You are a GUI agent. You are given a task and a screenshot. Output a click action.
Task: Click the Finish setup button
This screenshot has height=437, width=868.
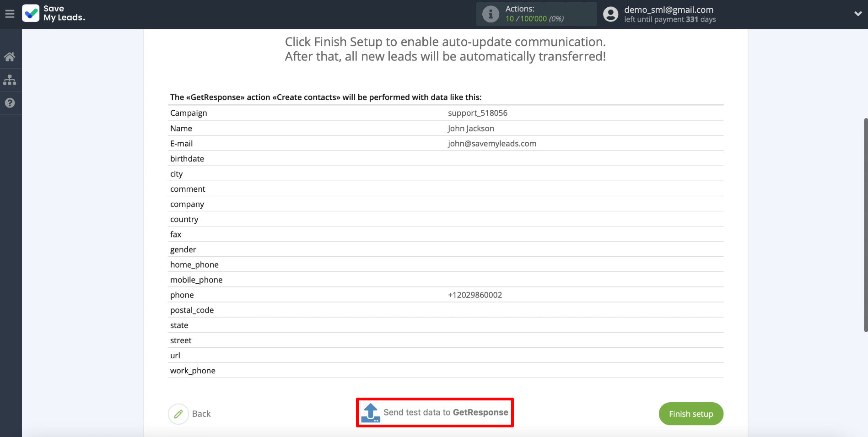[x=691, y=414]
